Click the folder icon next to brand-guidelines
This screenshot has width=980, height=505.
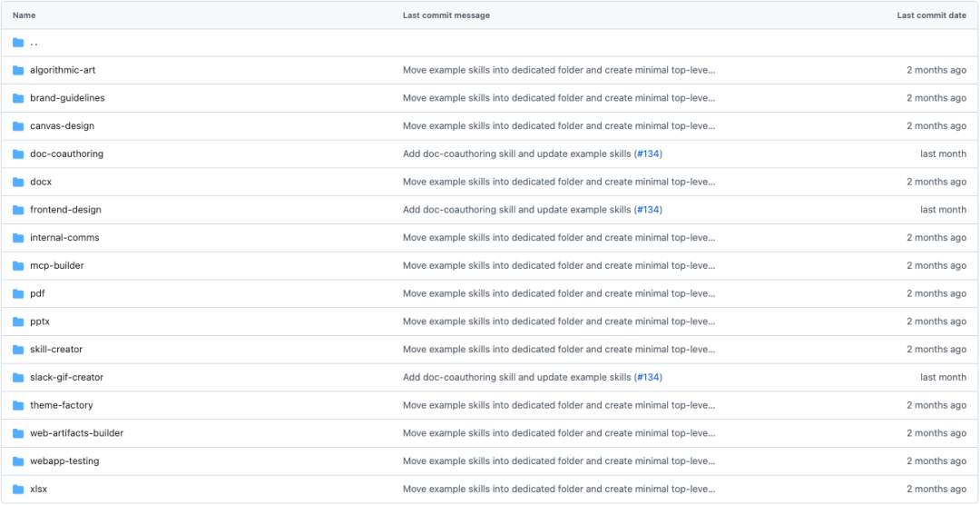point(18,98)
